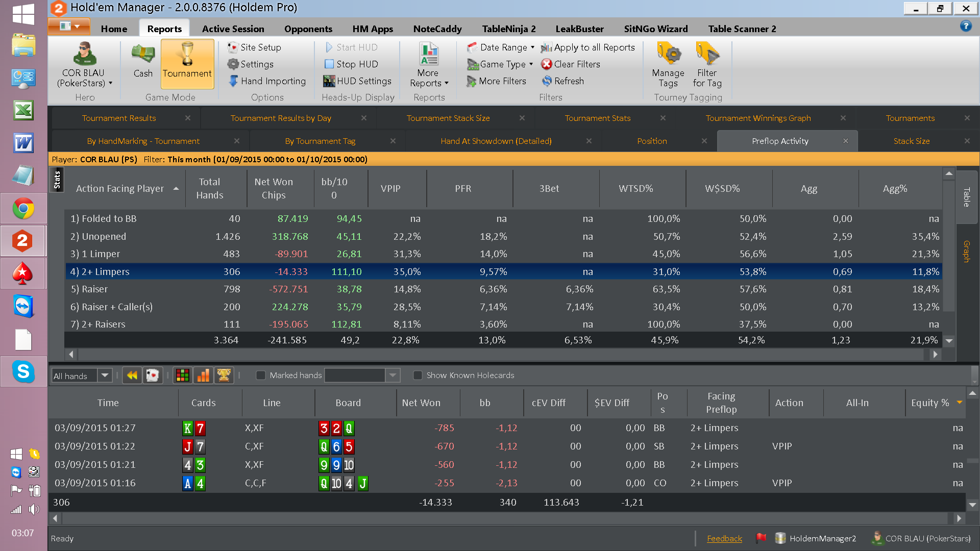Image resolution: width=980 pixels, height=551 pixels.
Task: Open LeakBuster ribbon tab
Action: [579, 29]
